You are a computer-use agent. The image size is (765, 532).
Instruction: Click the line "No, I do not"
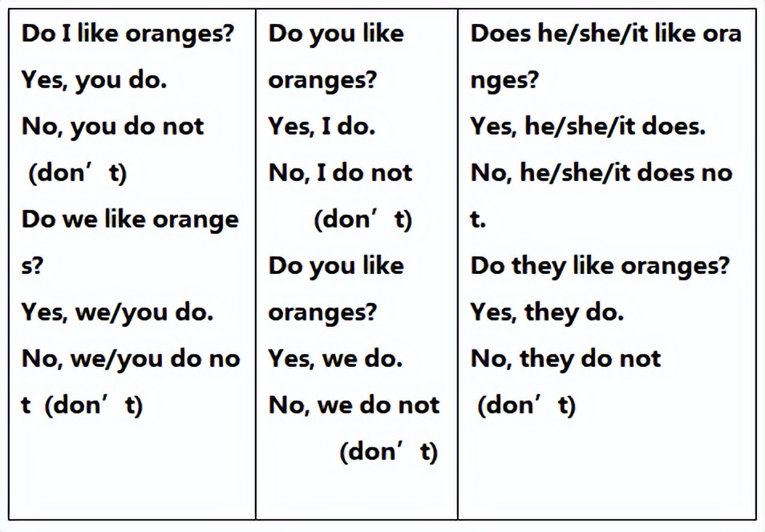[x=340, y=173]
